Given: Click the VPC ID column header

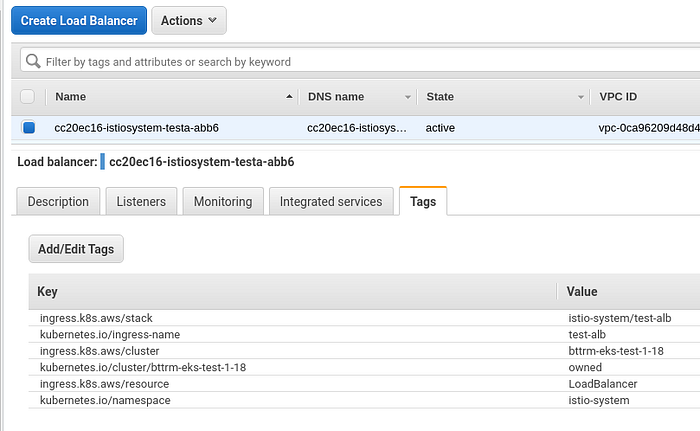Looking at the screenshot, I should 618,97.
